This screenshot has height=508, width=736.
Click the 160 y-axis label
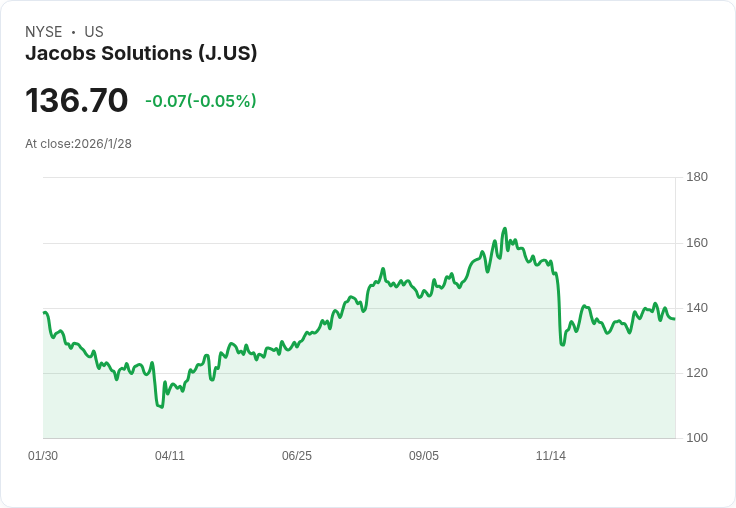pyautogui.click(x=697, y=243)
